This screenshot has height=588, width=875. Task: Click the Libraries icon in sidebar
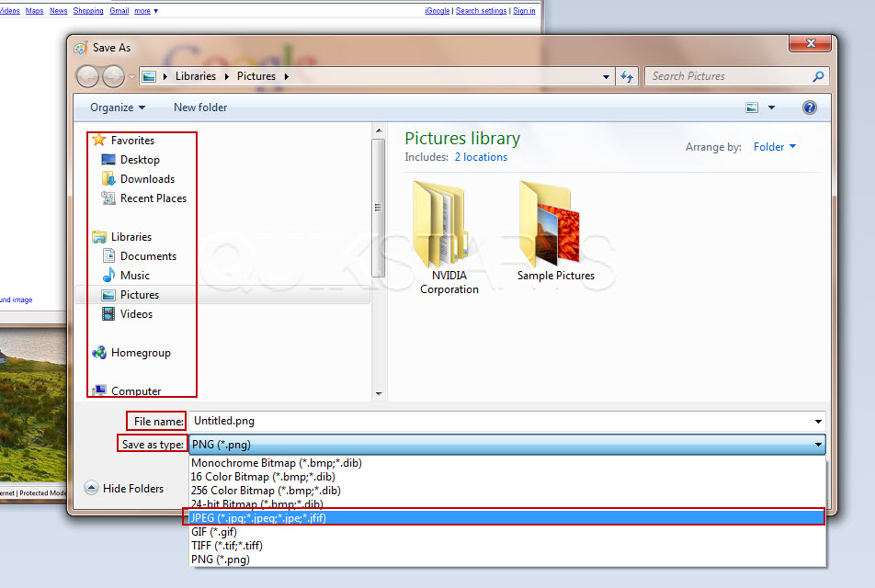coord(99,237)
